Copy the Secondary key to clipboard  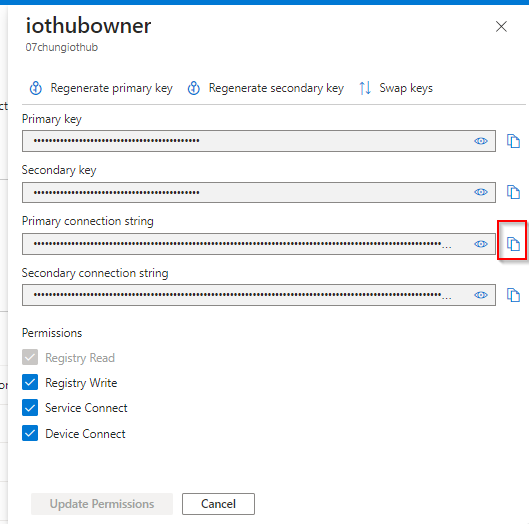pyautogui.click(x=513, y=192)
